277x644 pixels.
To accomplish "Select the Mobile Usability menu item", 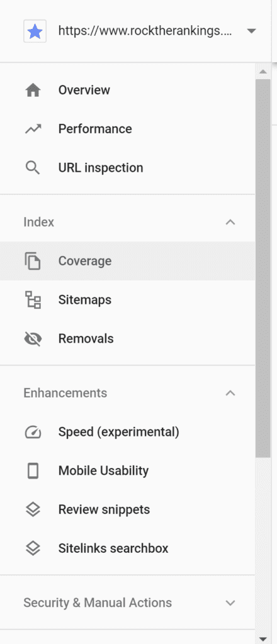I will pyautogui.click(x=127, y=470).
